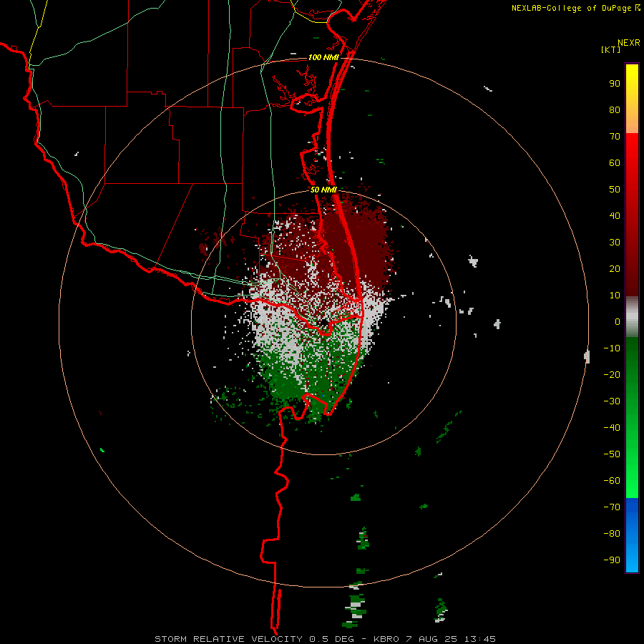Select the 80 value on velocity scale
Screen dimensions: 644x644
pos(615,109)
